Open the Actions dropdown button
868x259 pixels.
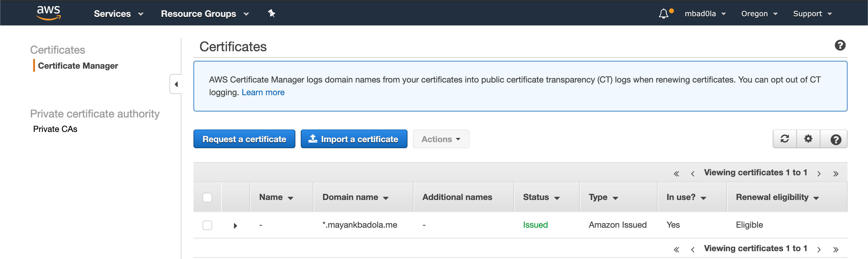[441, 139]
